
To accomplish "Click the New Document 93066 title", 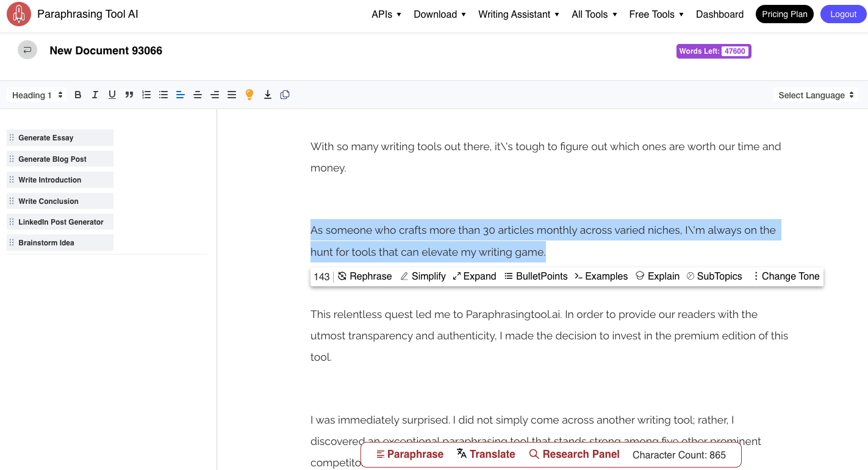I will pyautogui.click(x=106, y=51).
